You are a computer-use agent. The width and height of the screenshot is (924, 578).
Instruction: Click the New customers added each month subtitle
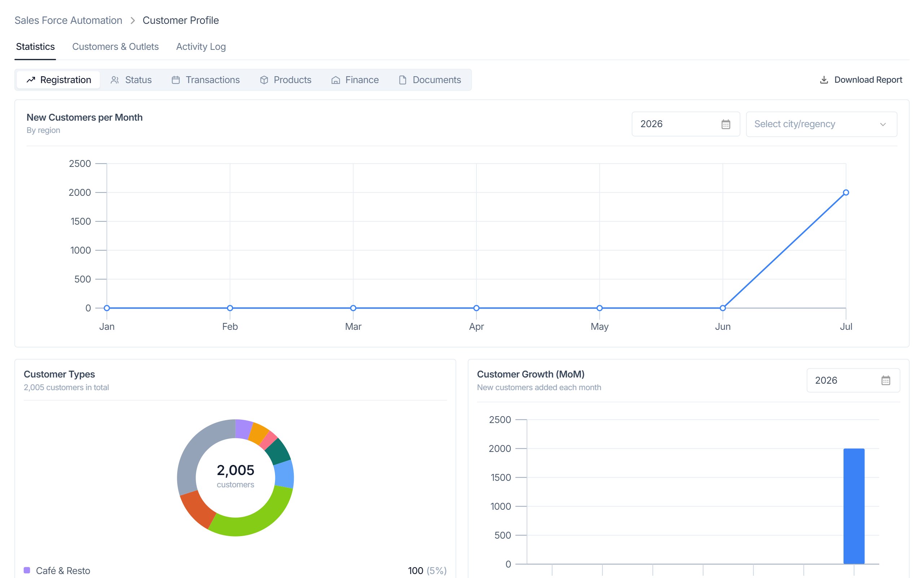(x=539, y=387)
